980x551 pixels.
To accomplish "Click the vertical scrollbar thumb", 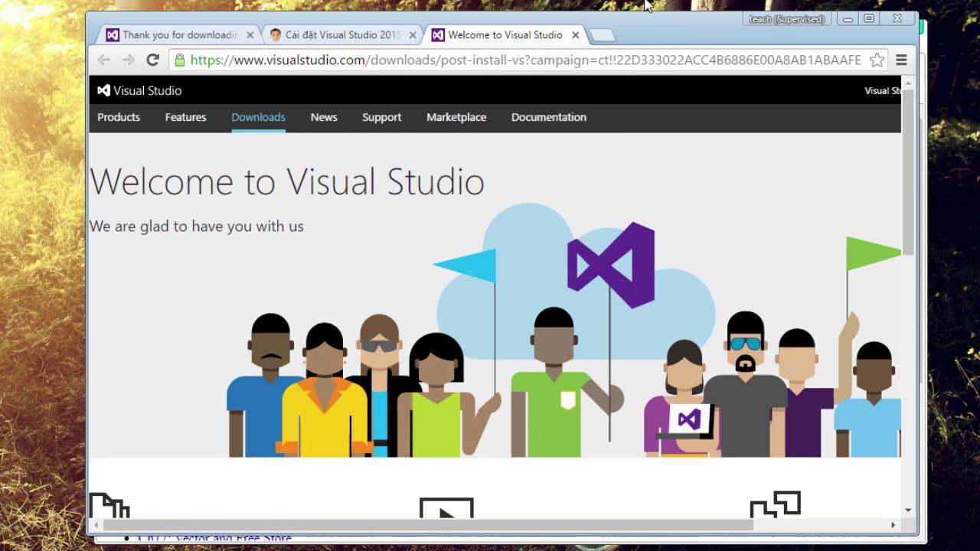I will point(908,172).
